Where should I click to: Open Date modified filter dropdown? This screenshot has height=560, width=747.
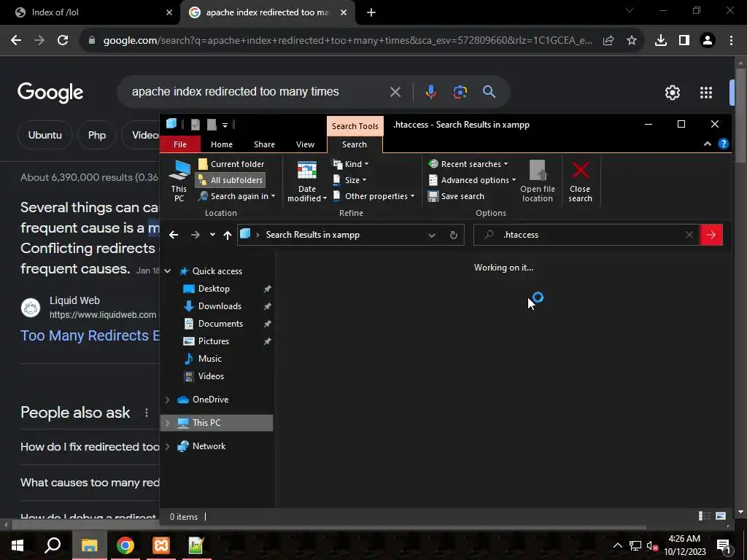[x=307, y=182]
